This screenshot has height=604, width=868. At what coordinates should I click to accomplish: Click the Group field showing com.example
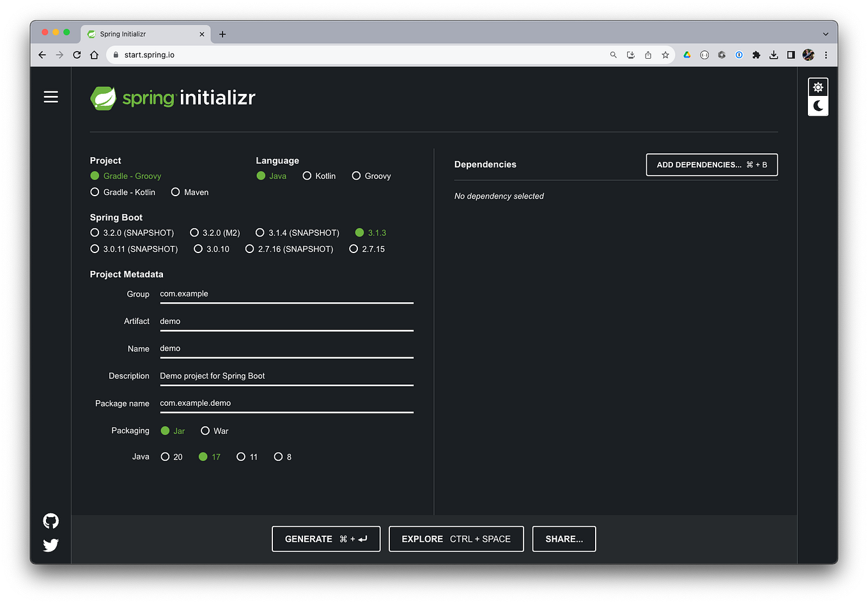pyautogui.click(x=286, y=293)
